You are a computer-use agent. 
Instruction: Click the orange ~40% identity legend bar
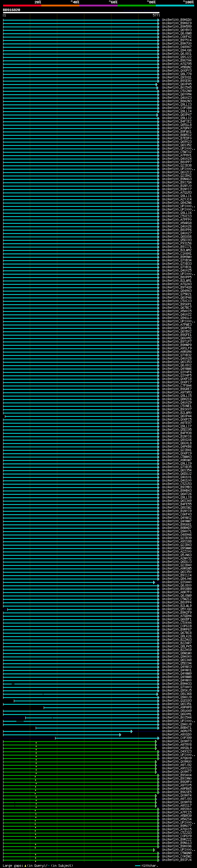pyautogui.click(x=60, y=6)
